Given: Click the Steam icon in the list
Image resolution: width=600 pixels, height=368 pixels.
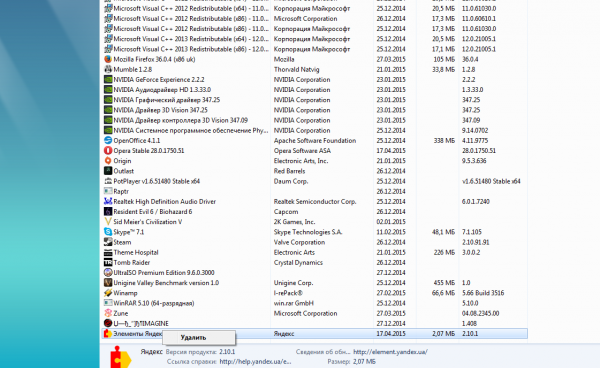Looking at the screenshot, I should pos(108,242).
